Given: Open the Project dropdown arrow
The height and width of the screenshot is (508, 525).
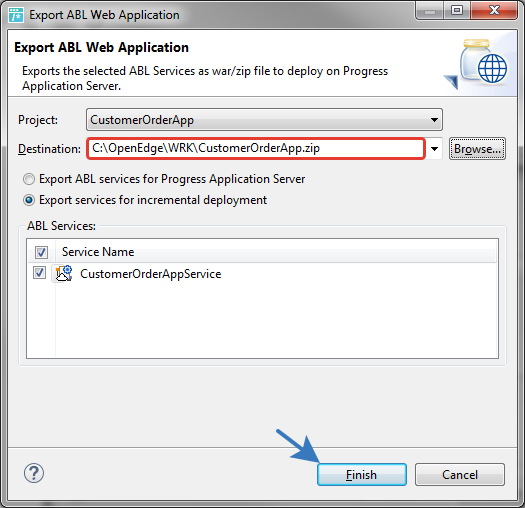Looking at the screenshot, I should point(434,120).
